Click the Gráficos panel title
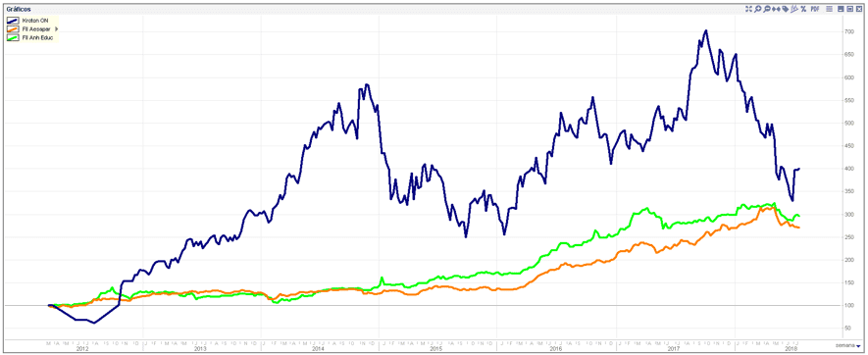868x355 pixels. click(x=19, y=9)
